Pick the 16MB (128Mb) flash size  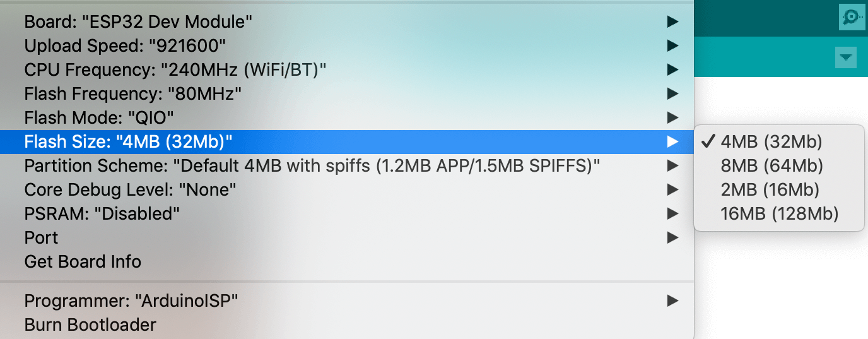coord(779,213)
